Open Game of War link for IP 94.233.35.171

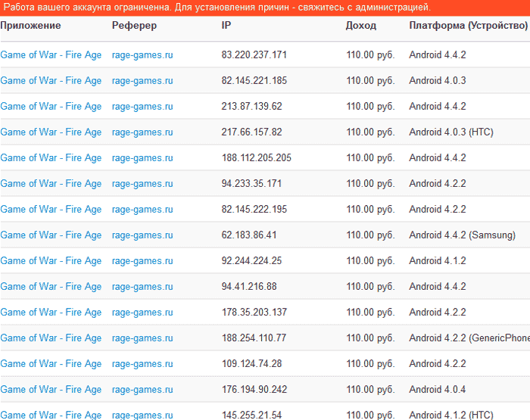51,183
